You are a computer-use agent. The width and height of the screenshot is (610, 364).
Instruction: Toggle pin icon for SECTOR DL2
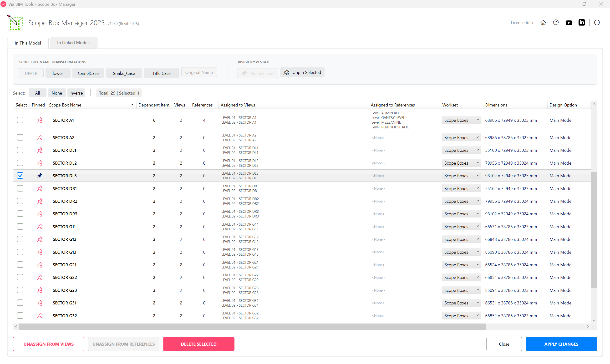pyautogui.click(x=40, y=163)
